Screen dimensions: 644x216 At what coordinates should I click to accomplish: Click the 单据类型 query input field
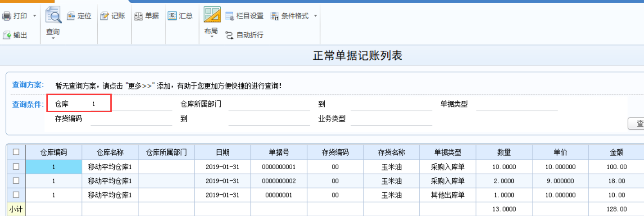[517, 105]
